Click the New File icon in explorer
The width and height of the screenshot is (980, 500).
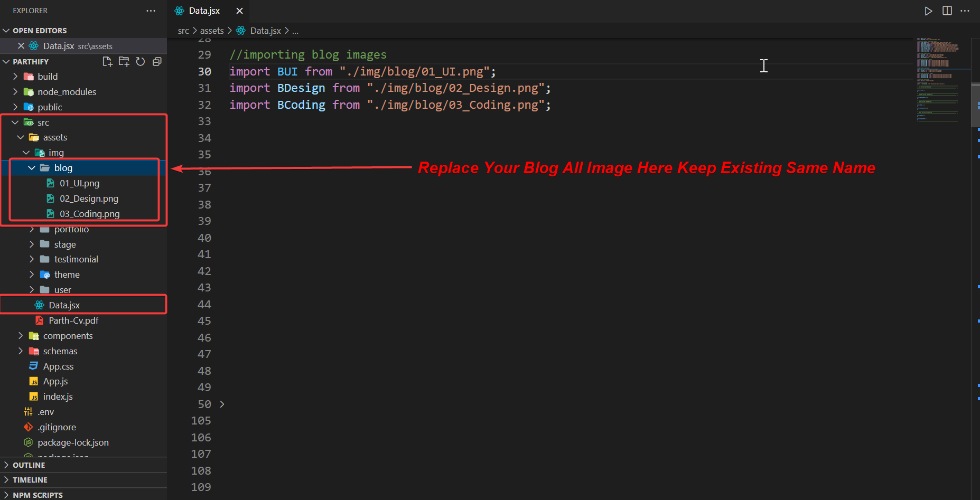click(x=107, y=62)
